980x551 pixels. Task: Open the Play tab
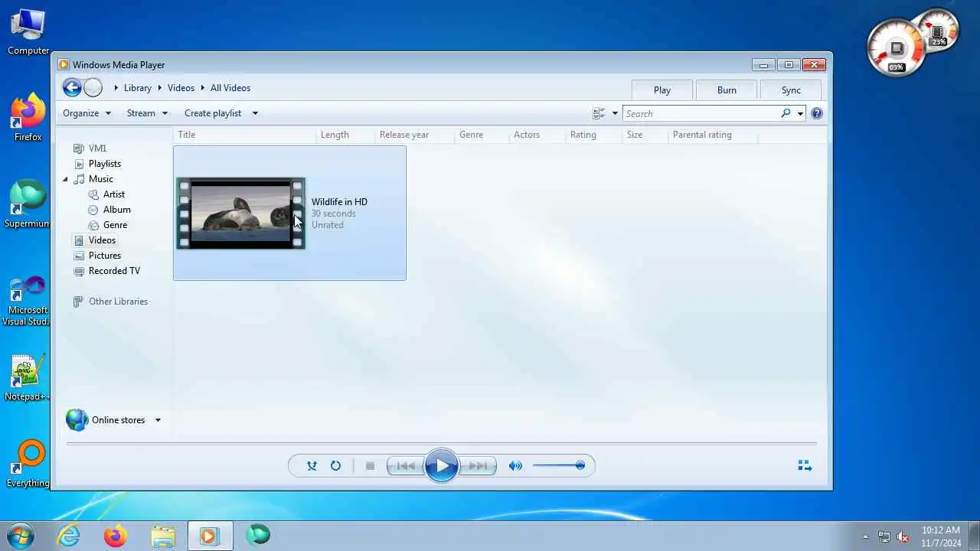tap(662, 90)
